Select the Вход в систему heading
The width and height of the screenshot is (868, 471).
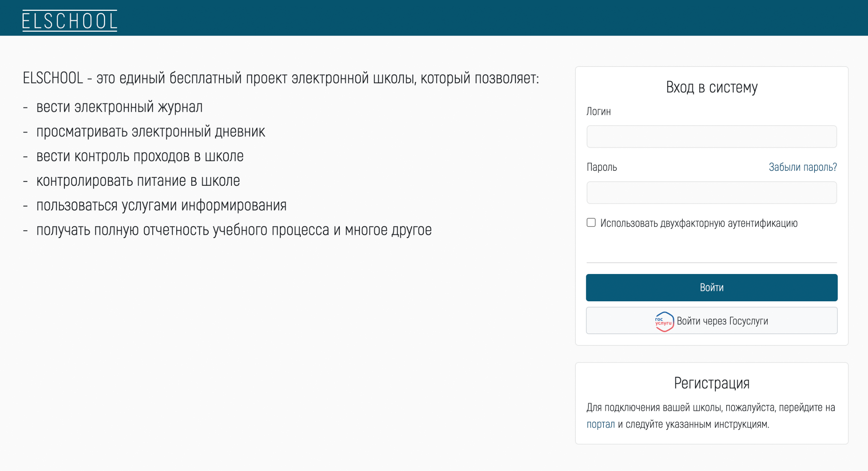pos(712,87)
